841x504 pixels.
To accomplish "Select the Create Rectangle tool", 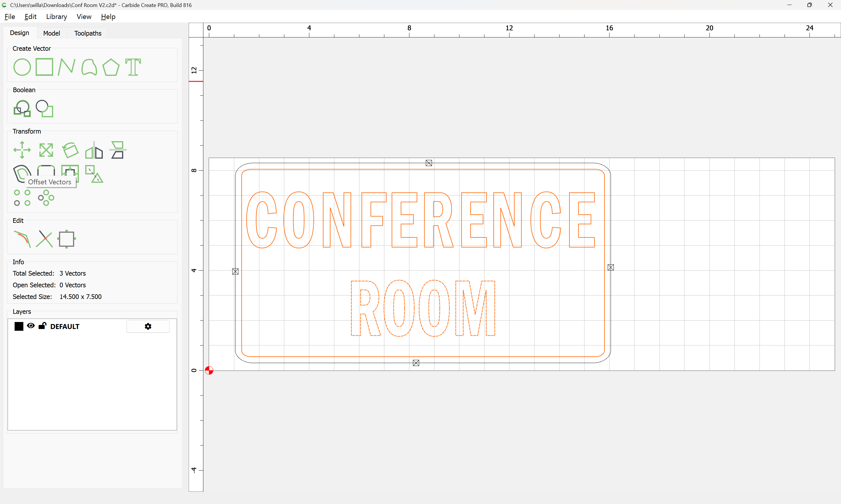I will click(x=44, y=67).
